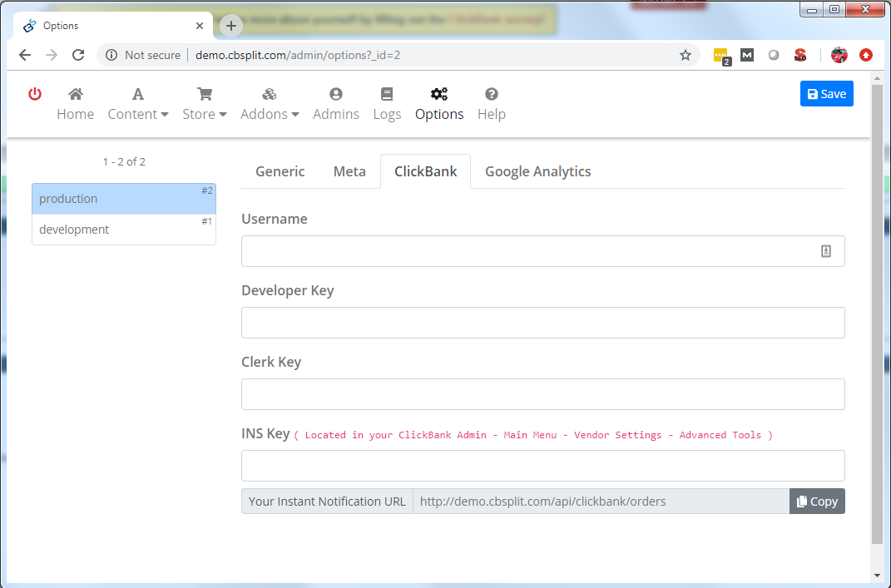
Task: Copy the Instant Notification URL
Action: (x=817, y=502)
